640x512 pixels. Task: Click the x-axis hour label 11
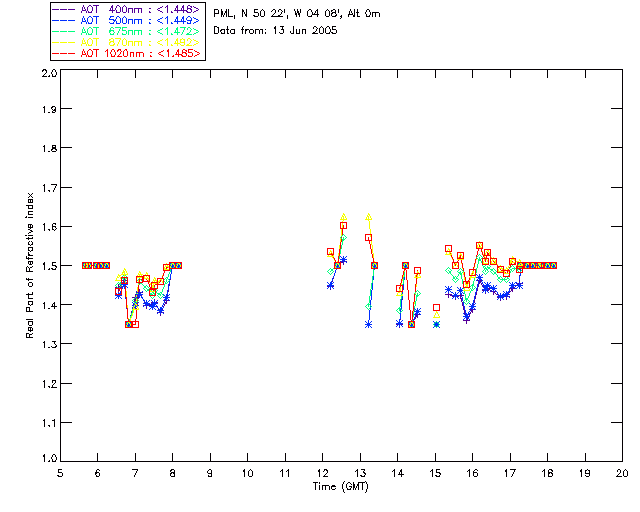[x=285, y=473]
